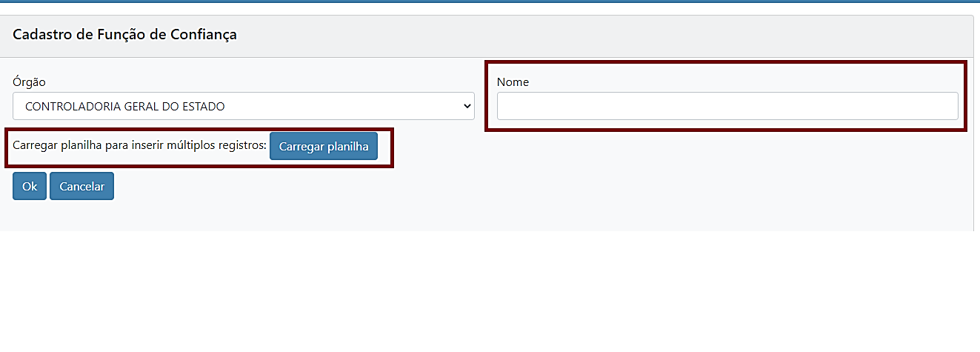This screenshot has height=352, width=980.
Task: Click the Órgão field label
Action: point(29,82)
